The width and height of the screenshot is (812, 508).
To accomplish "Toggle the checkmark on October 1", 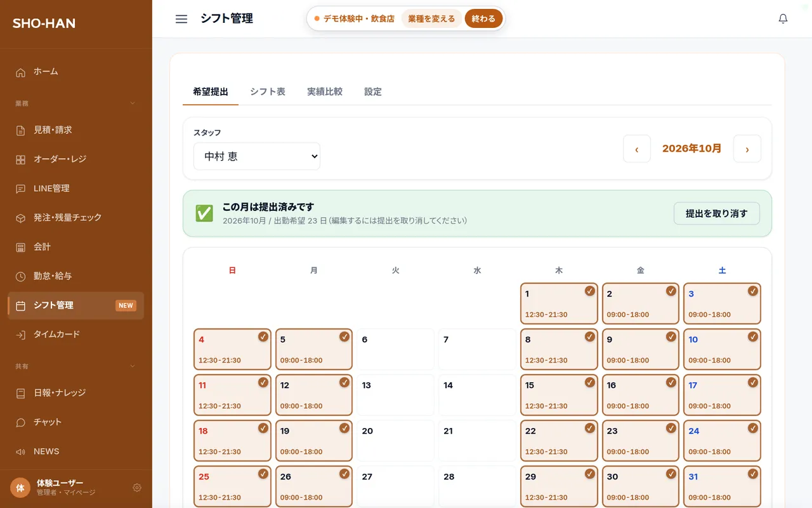I will (x=589, y=291).
